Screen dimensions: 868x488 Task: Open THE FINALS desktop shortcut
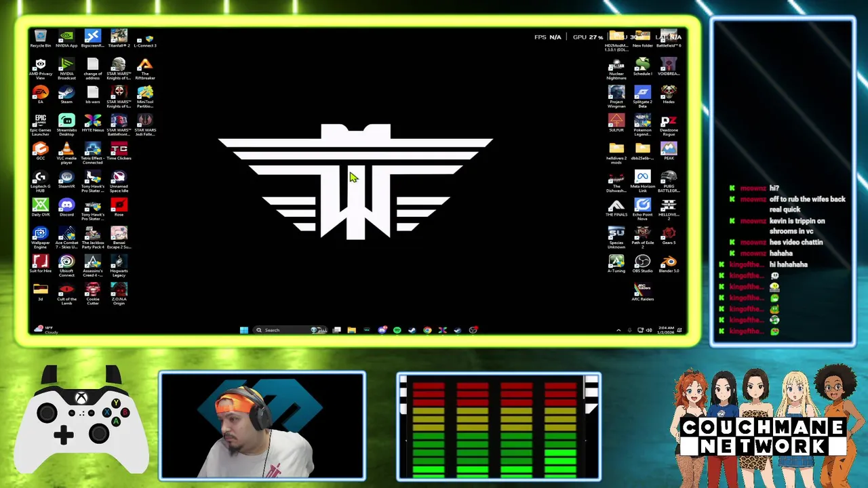[616, 207]
